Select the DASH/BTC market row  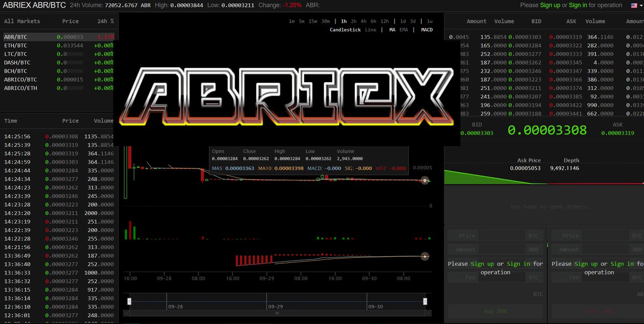(59, 62)
